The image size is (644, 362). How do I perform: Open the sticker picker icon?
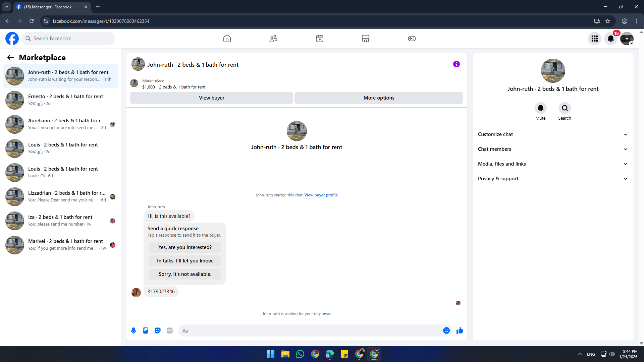click(158, 330)
